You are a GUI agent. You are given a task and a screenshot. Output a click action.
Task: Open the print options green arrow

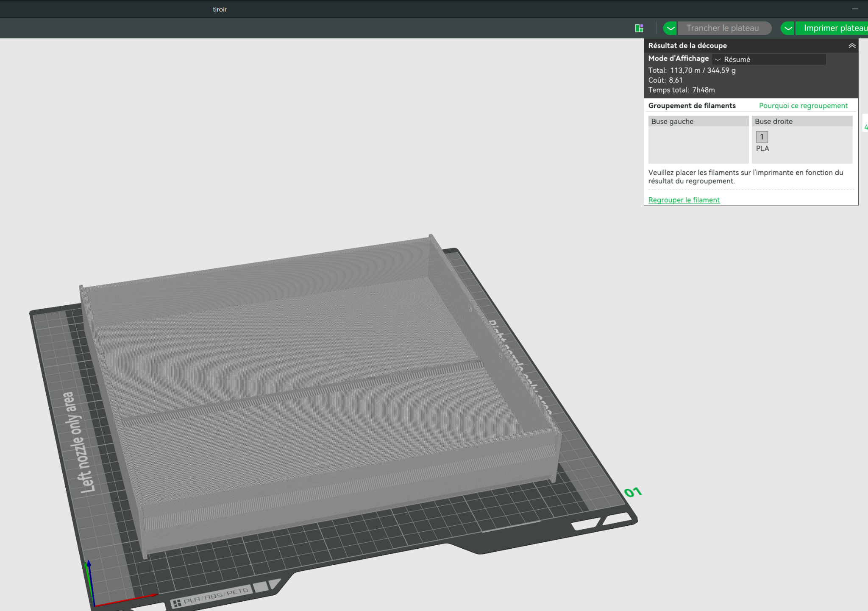click(x=787, y=28)
